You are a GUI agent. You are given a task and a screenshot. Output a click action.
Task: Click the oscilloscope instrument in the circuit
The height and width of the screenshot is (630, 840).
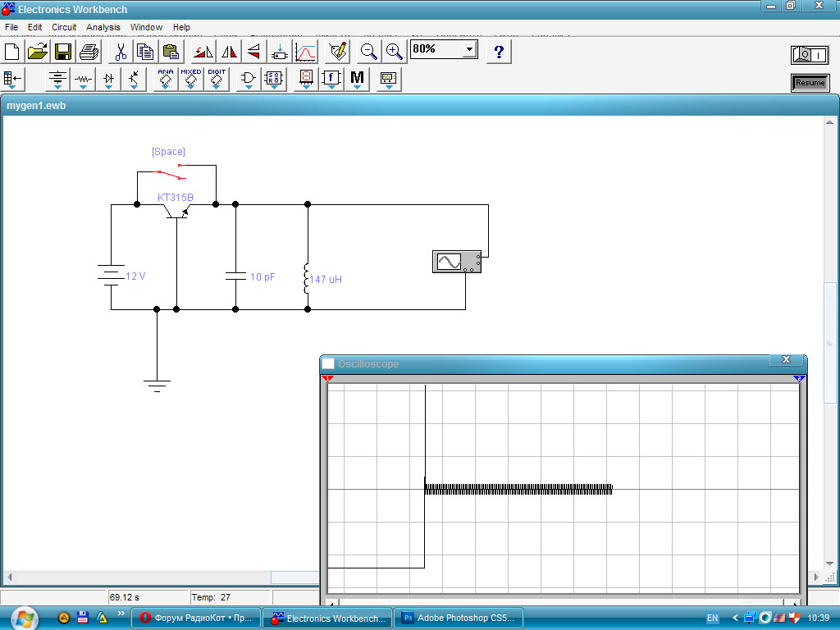tap(456, 262)
